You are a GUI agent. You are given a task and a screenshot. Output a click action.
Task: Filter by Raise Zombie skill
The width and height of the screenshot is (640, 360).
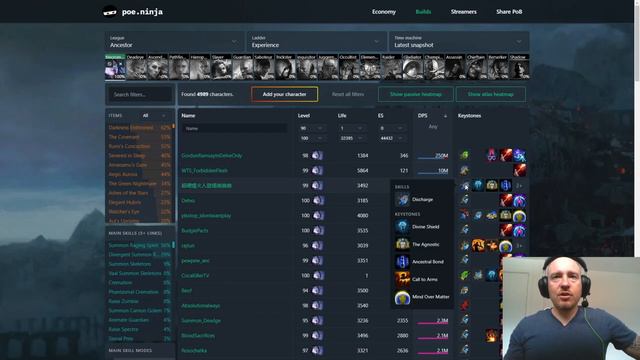[139, 301]
